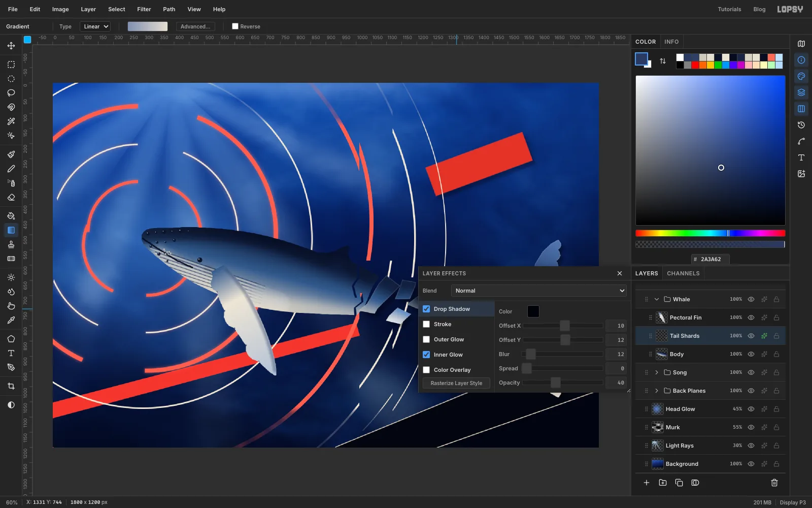
Task: Select the Paintbrush tool
Action: coord(11,154)
